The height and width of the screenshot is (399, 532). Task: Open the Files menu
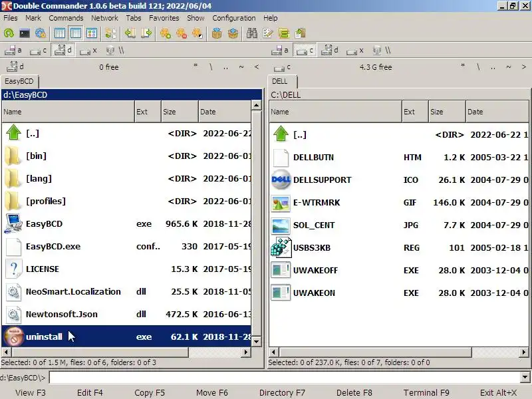[11, 18]
